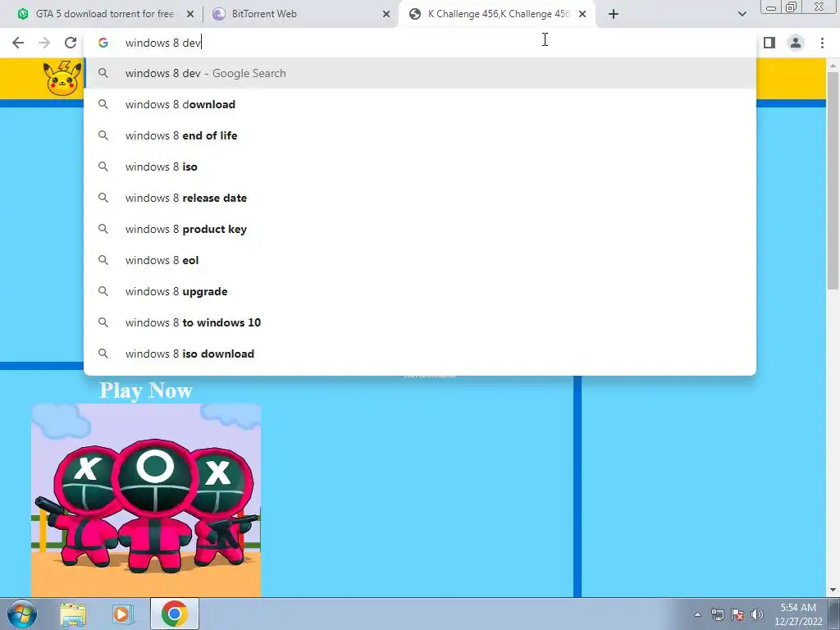Image resolution: width=840 pixels, height=630 pixels.
Task: Choose 'windows 8 upgrade' suggestion
Action: (x=420, y=291)
